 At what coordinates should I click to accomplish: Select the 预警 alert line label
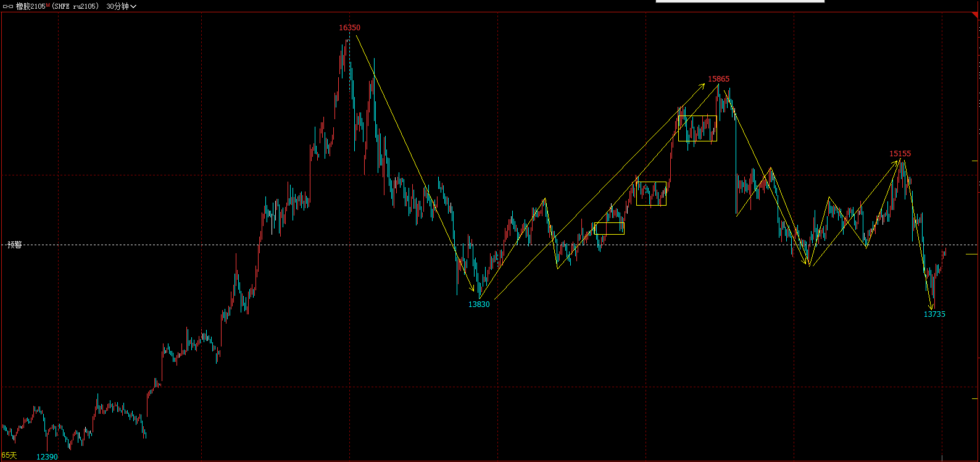click(14, 245)
